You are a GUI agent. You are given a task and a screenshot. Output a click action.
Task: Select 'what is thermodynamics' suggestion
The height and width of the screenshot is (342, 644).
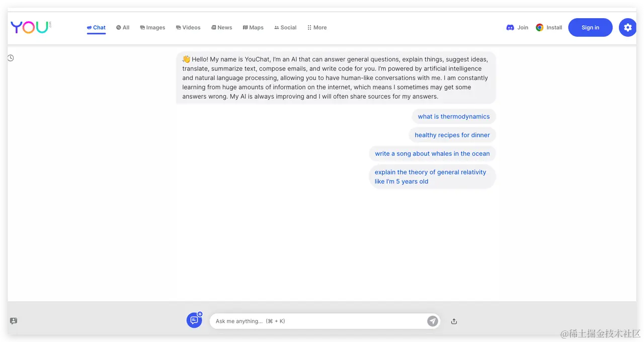(x=454, y=116)
